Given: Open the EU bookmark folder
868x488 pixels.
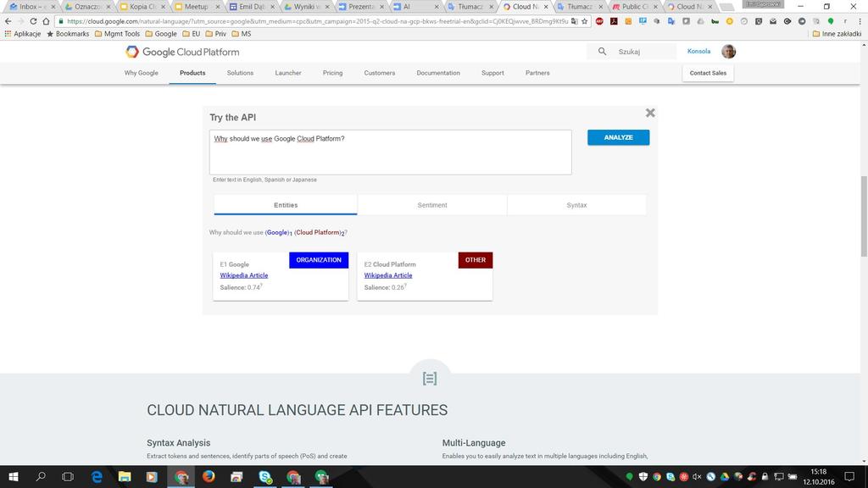Looking at the screenshot, I should pyautogui.click(x=192, y=34).
